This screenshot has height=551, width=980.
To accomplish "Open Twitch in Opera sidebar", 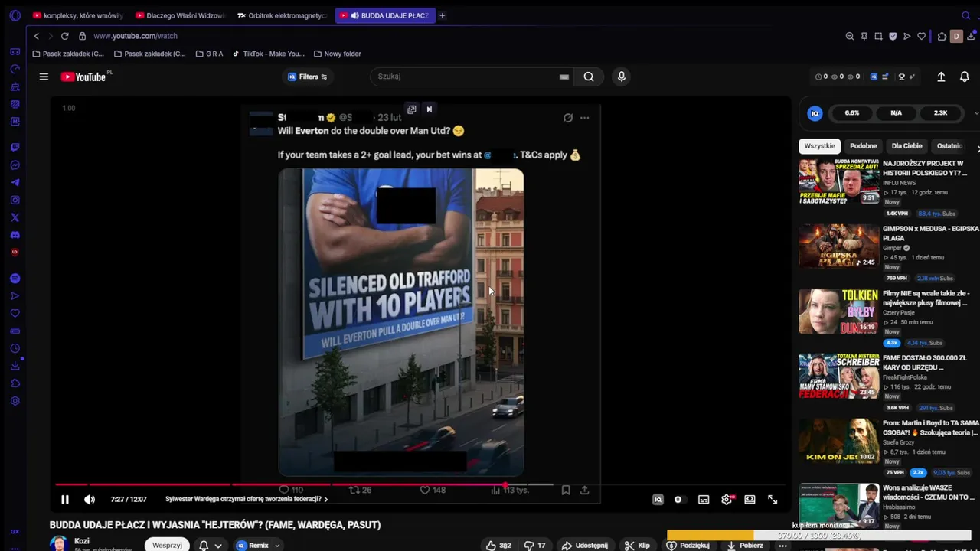I will (x=15, y=147).
